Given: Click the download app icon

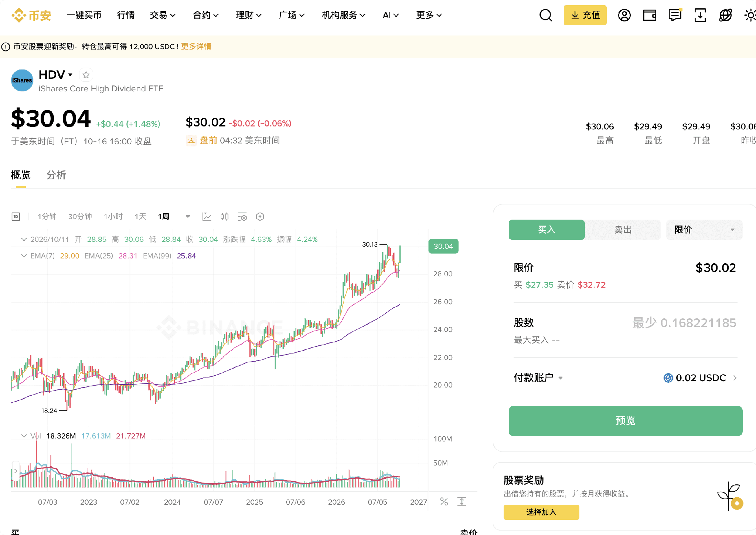Looking at the screenshot, I should tap(700, 15).
